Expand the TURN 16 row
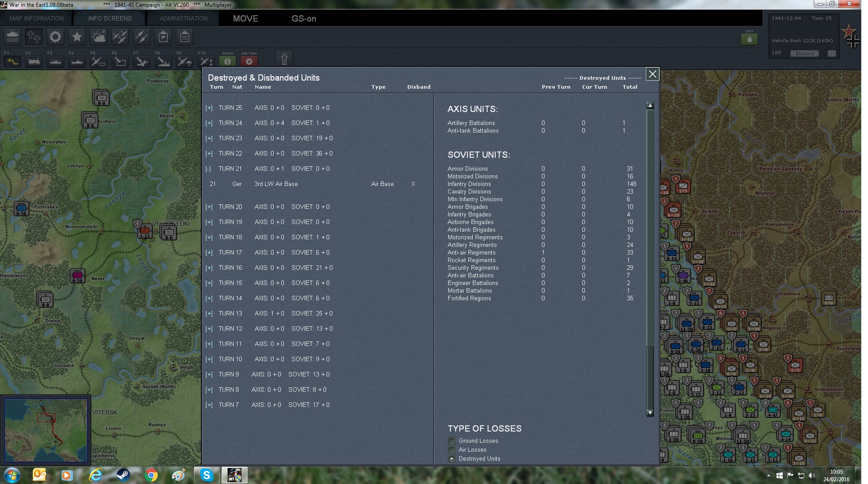Image resolution: width=868 pixels, height=484 pixels. coord(209,268)
